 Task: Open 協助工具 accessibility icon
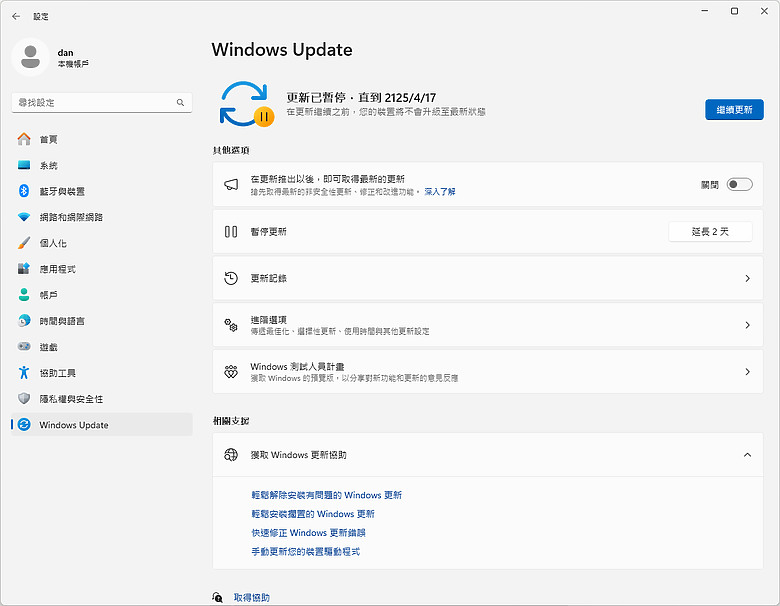pyautogui.click(x=24, y=373)
